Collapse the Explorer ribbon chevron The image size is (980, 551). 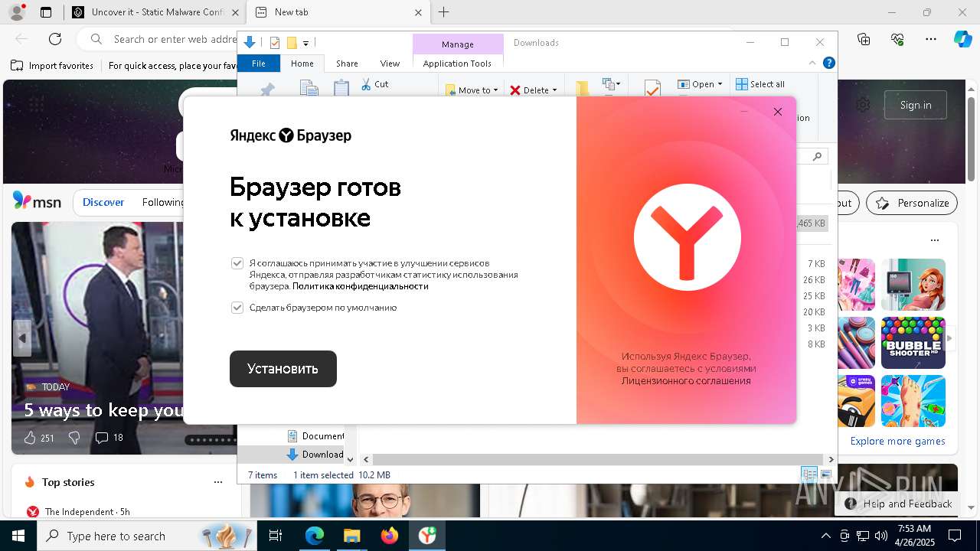[x=812, y=64]
